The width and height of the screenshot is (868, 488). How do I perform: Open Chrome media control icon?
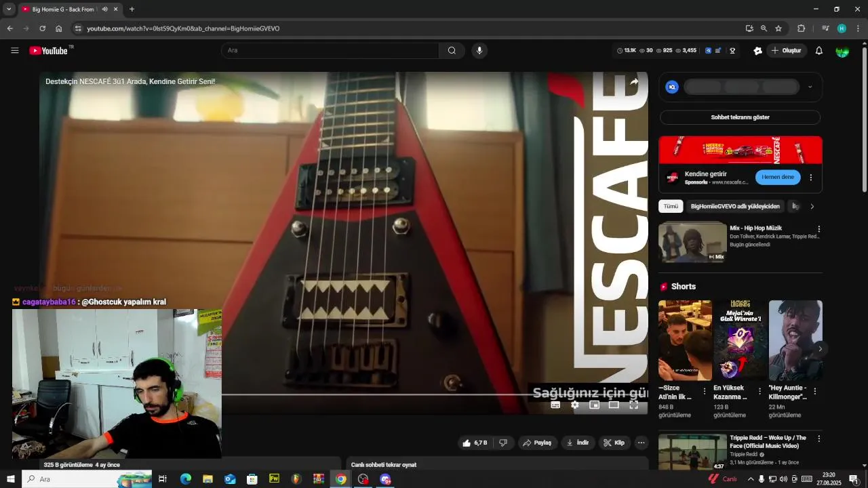point(825,28)
